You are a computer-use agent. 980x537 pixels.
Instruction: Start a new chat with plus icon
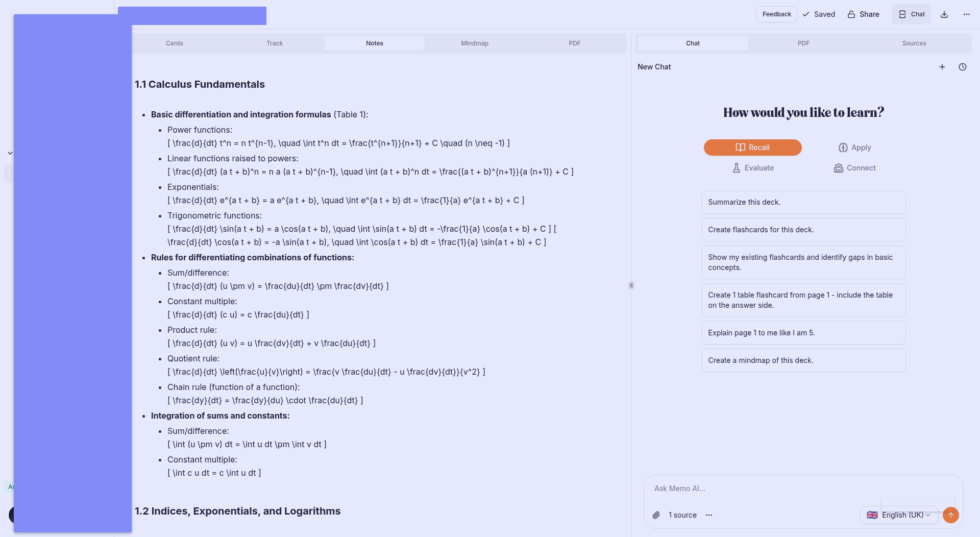coord(942,67)
